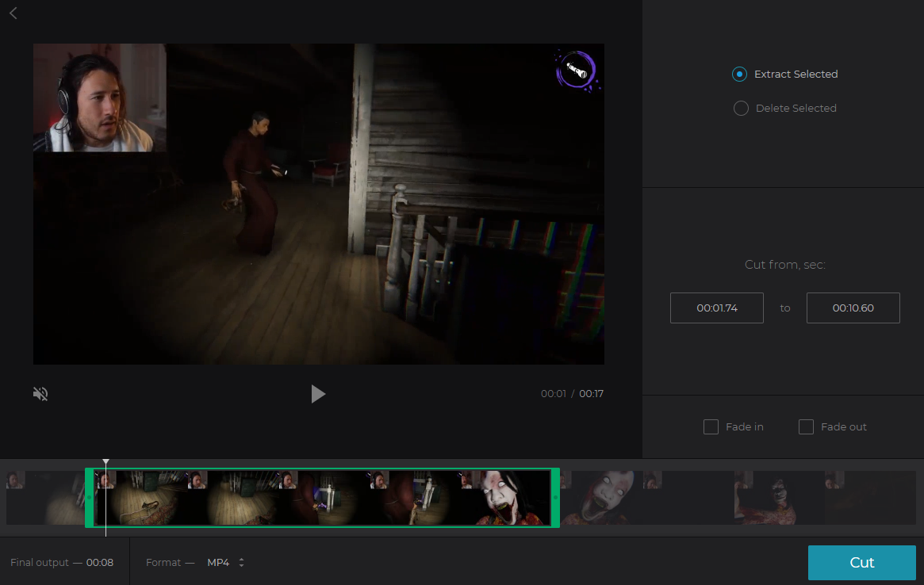This screenshot has height=585, width=924.
Task: Click the "Cut from, sec:" label
Action: pyautogui.click(x=785, y=265)
